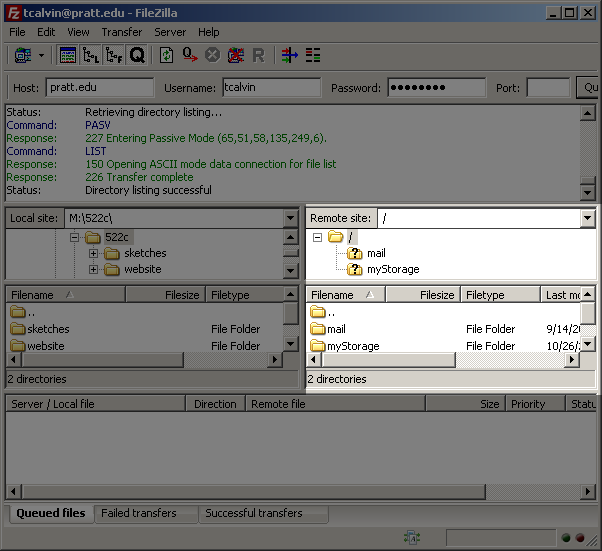Click the Server / Local file queue column header
The image size is (602, 551).
(x=95, y=404)
